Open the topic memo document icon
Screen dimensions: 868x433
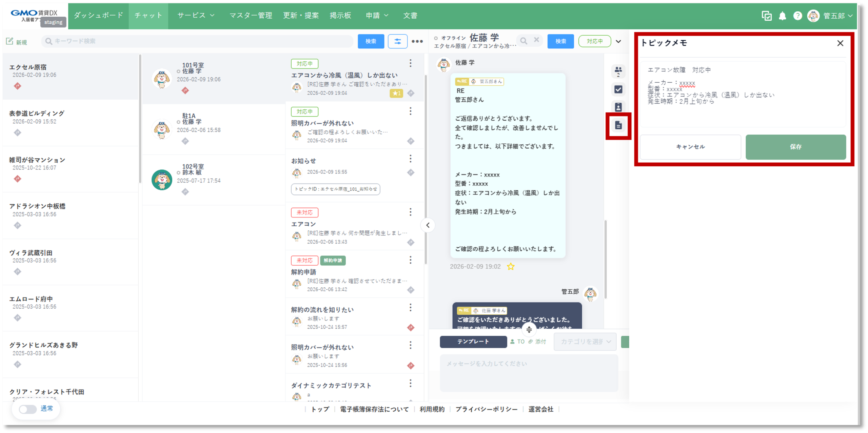click(x=618, y=126)
